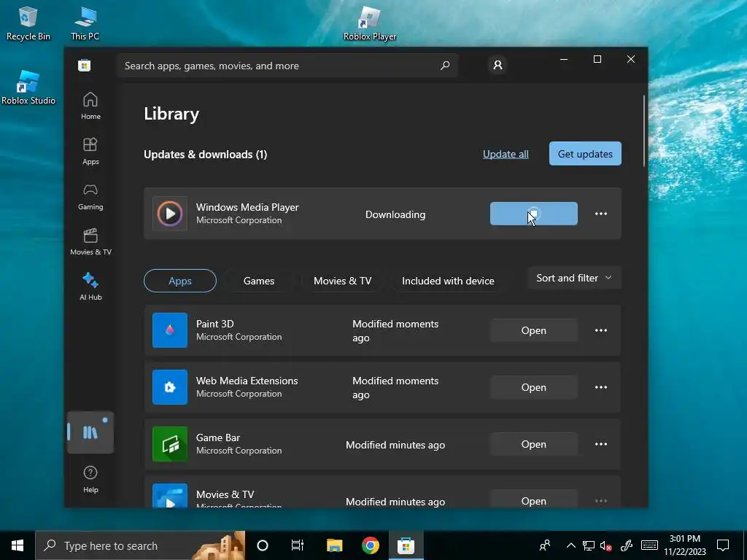Open Google Chrome from taskbar
This screenshot has width=747, height=560.
370,545
